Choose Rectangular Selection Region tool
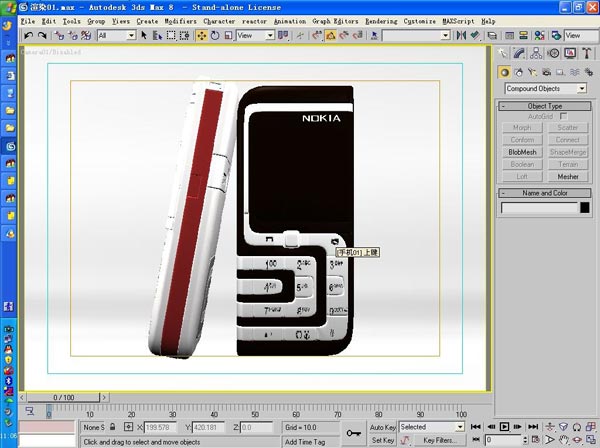The height and width of the screenshot is (448, 600). (171, 36)
